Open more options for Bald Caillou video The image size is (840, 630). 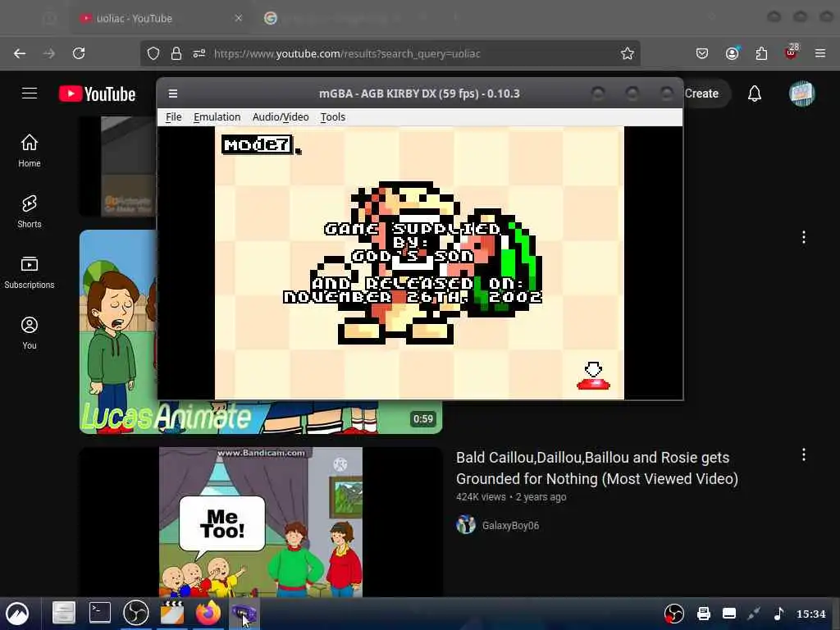(x=804, y=454)
